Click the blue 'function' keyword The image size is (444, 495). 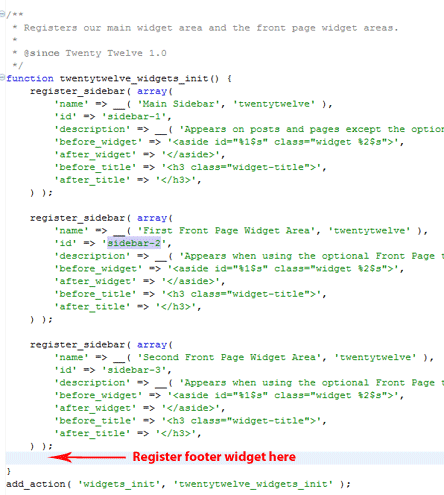click(30, 79)
